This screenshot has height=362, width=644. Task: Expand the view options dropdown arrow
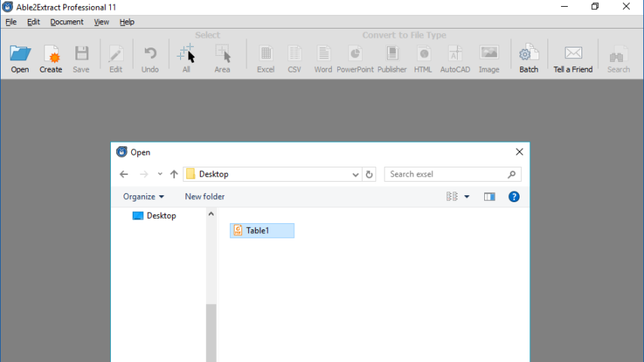tap(467, 197)
